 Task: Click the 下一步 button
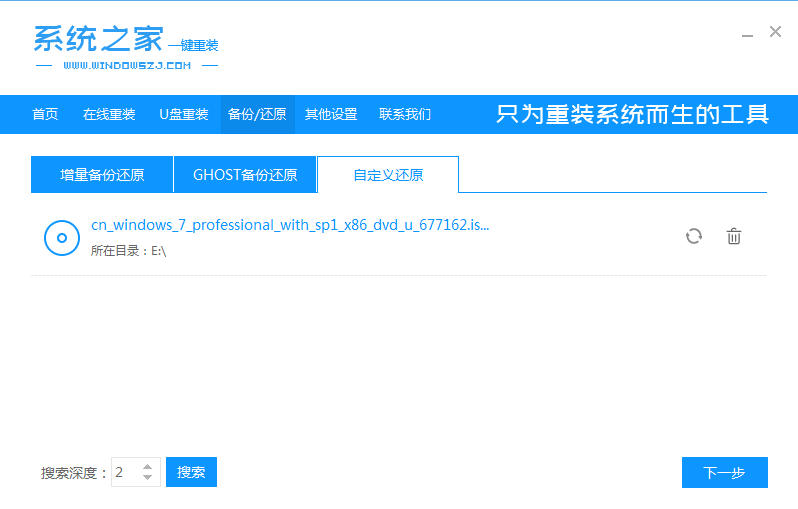[x=724, y=472]
